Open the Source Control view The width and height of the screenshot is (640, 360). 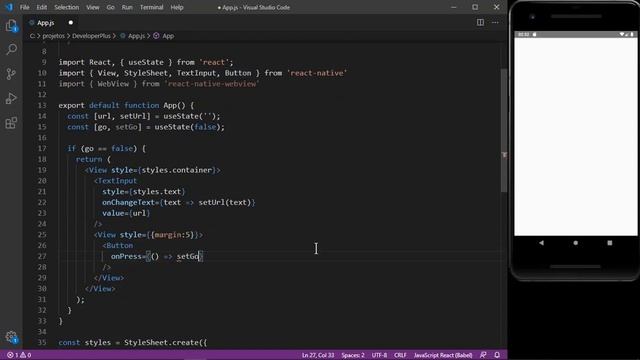point(11,74)
